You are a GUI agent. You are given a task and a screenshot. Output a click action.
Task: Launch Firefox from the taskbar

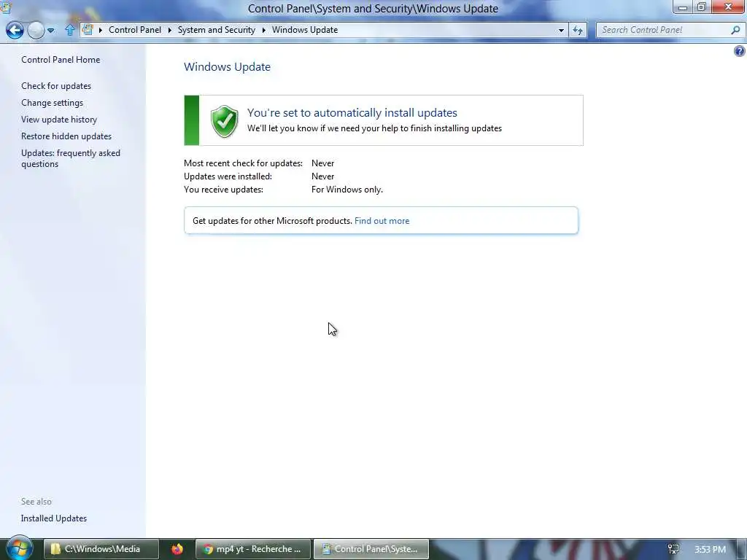(177, 549)
